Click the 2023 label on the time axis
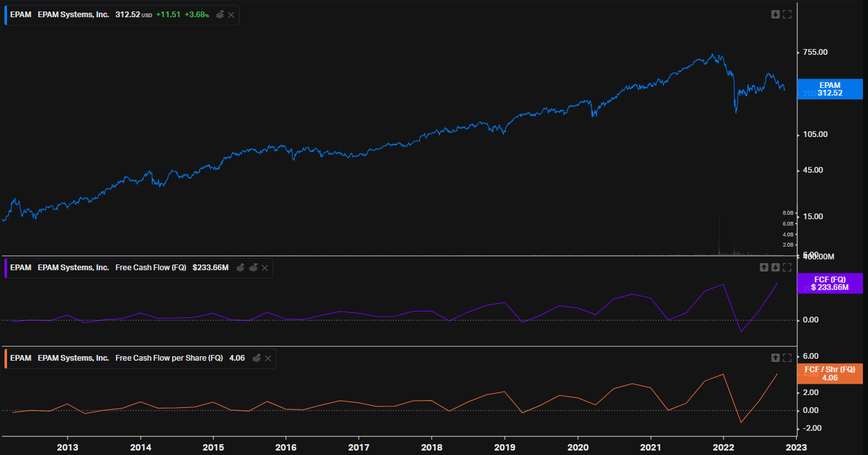This screenshot has height=455, width=868. [795, 447]
